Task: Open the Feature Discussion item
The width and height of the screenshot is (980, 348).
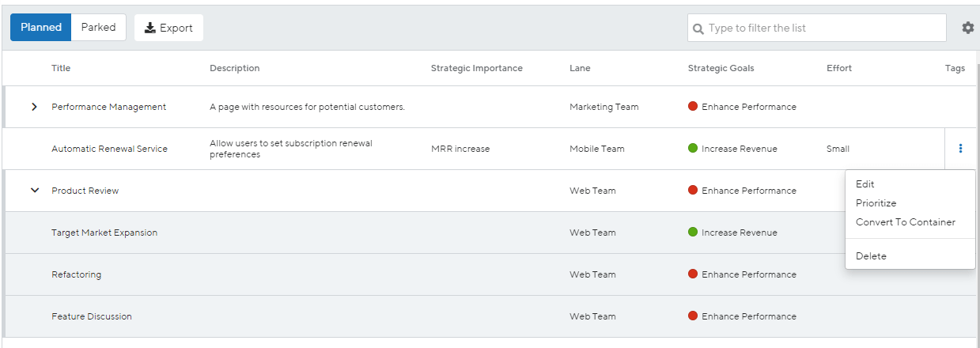Action: [x=92, y=316]
